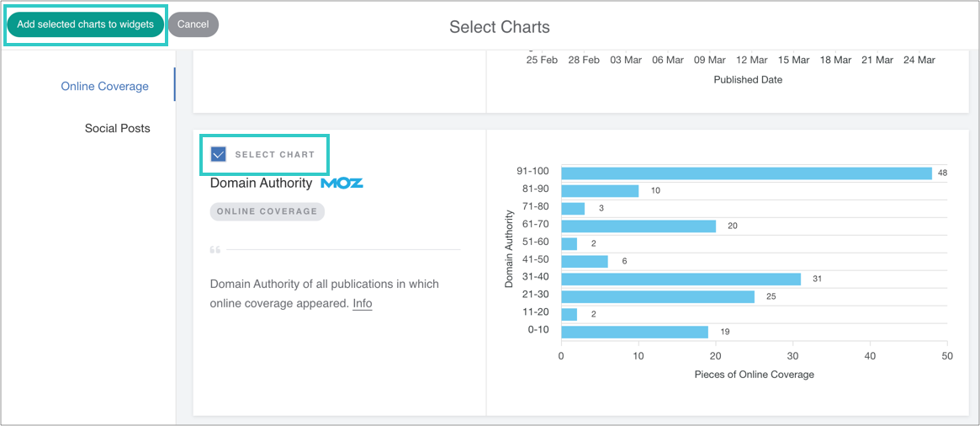The width and height of the screenshot is (980, 426).
Task: Click the 71-80 bar showing 3
Action: (x=573, y=208)
